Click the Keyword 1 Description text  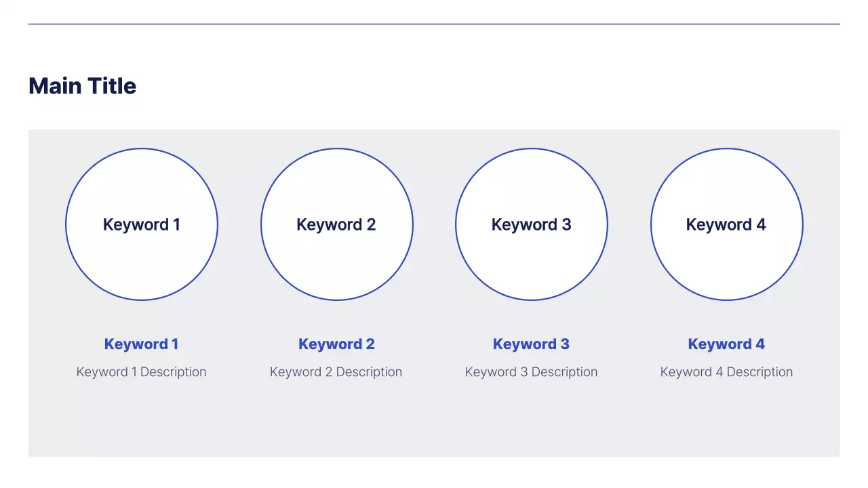click(x=141, y=372)
